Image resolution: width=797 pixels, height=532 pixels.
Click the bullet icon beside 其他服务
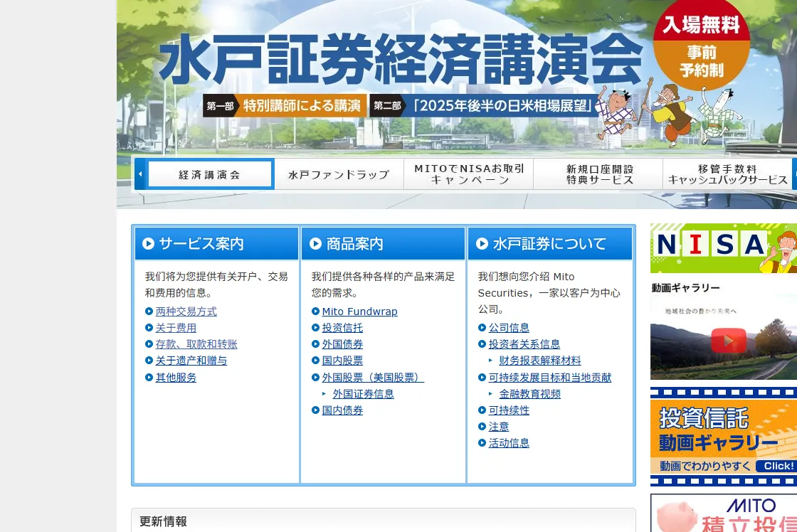(x=149, y=378)
